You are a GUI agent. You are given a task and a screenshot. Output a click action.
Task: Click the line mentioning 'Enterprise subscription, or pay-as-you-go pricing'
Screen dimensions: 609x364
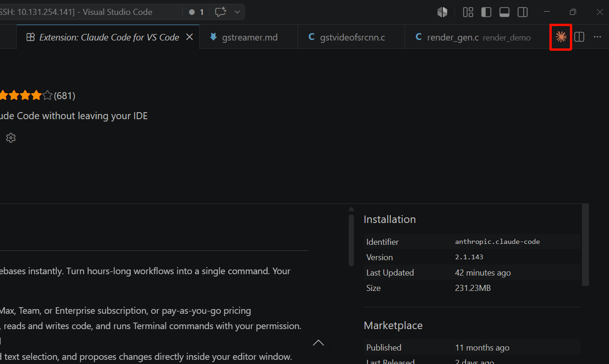pos(126,310)
